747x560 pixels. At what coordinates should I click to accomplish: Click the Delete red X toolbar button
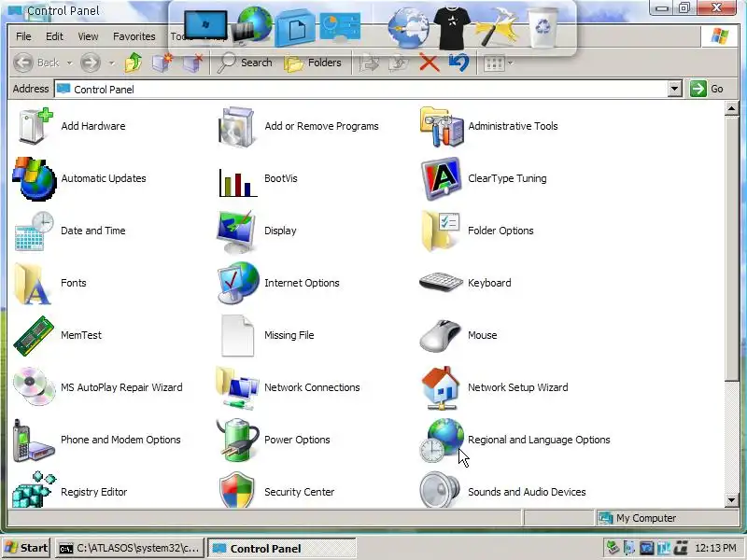(430, 63)
